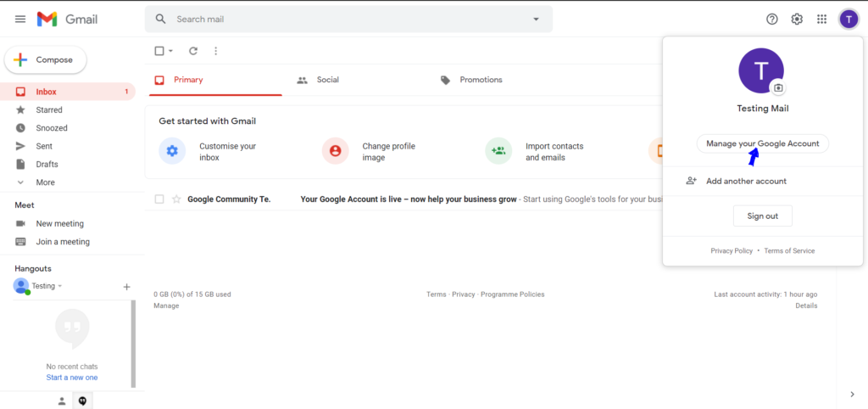Screen dimensions: 868x409
Task: Open the main menu hamburger icon
Action: pyautogui.click(x=20, y=19)
